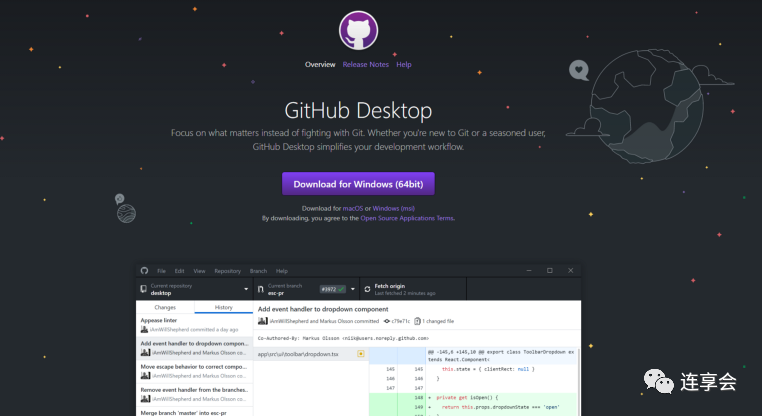Click the GitHub octocat icon in app titlebar
Screen dimensions: 762x416
[x=144, y=271]
